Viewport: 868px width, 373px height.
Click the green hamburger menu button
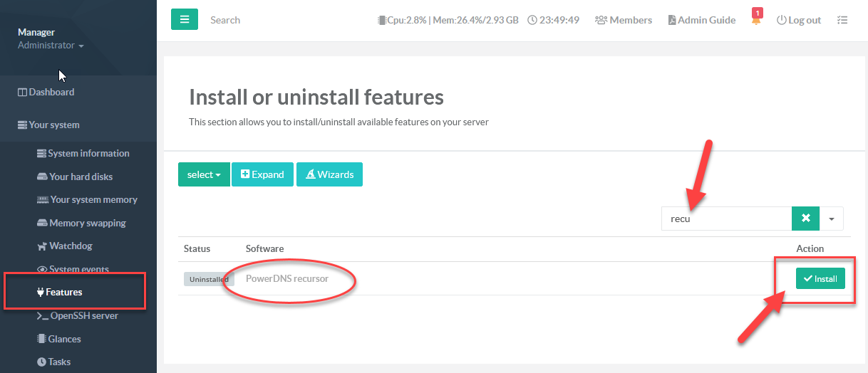click(x=185, y=20)
